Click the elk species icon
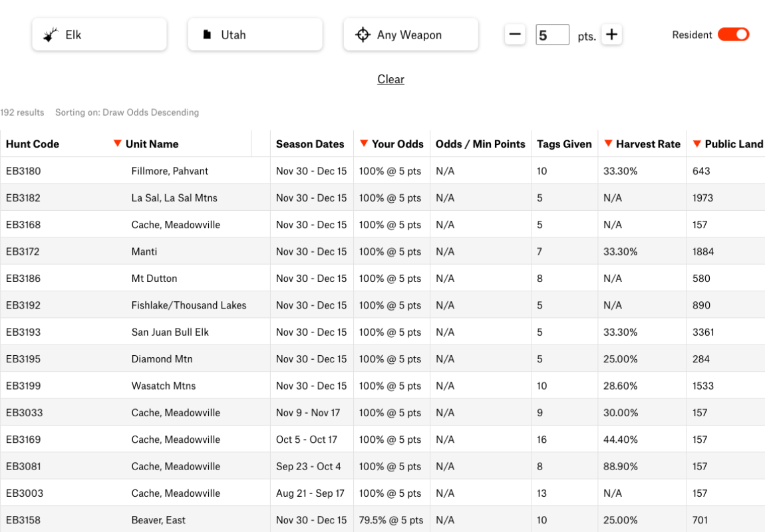 pyautogui.click(x=51, y=33)
